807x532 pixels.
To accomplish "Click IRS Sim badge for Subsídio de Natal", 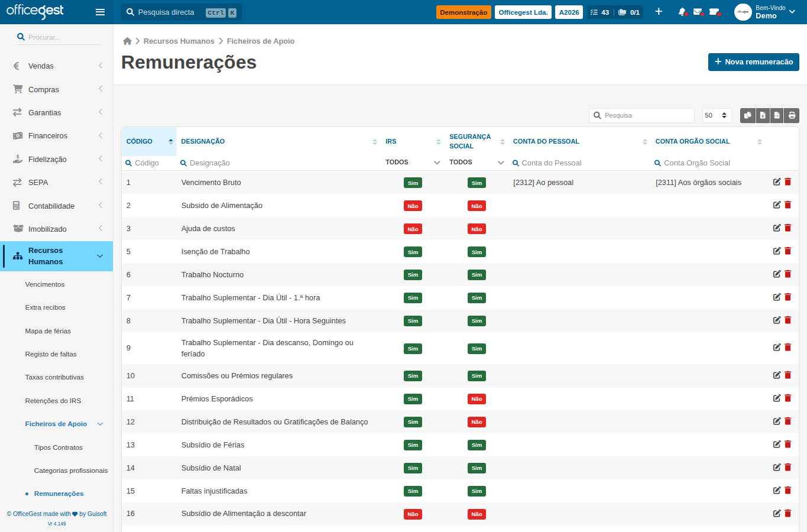I will coord(413,468).
